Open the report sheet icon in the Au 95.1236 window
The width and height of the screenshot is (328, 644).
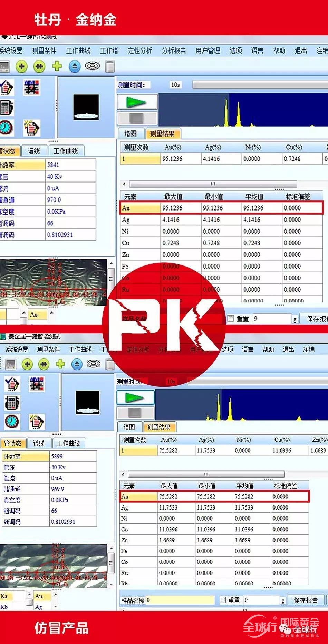(31, 128)
